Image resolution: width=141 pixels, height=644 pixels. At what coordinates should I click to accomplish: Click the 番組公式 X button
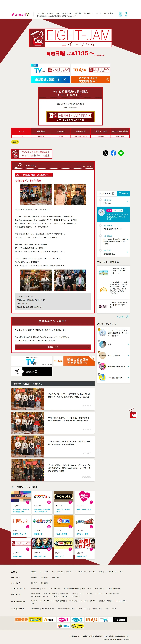tap(32, 372)
